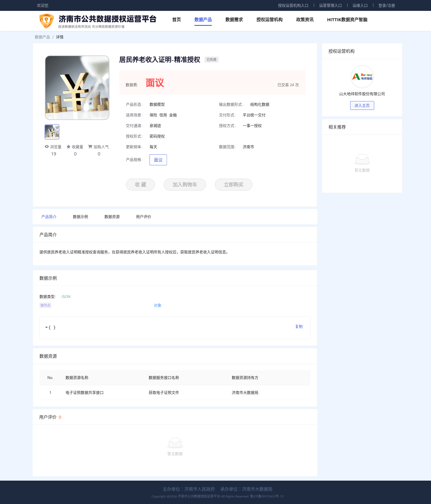Click the 获取电子证照文件 table cell

164,393
